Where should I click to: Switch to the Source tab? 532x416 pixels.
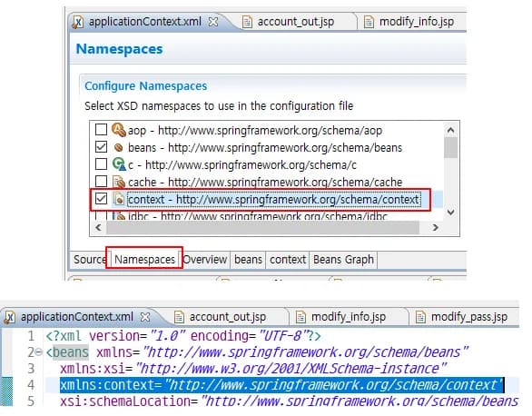90,260
